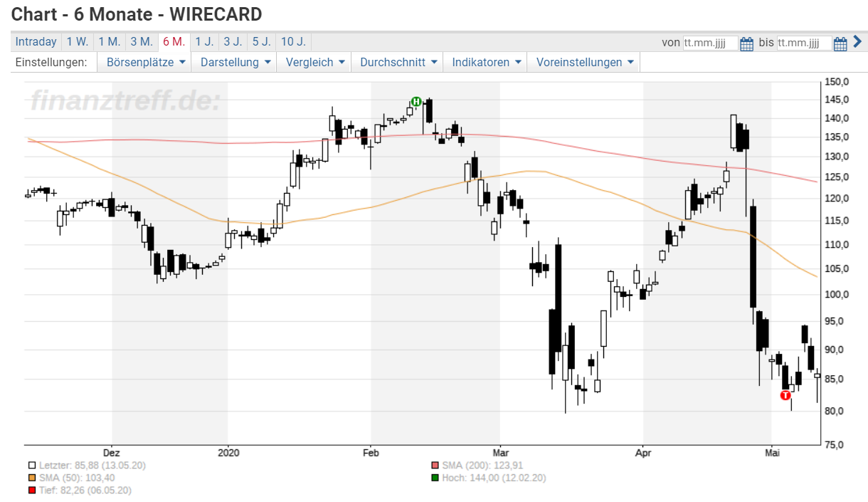868x502 pixels.
Task: Click the '100,0' price axis label
Action: click(837, 295)
